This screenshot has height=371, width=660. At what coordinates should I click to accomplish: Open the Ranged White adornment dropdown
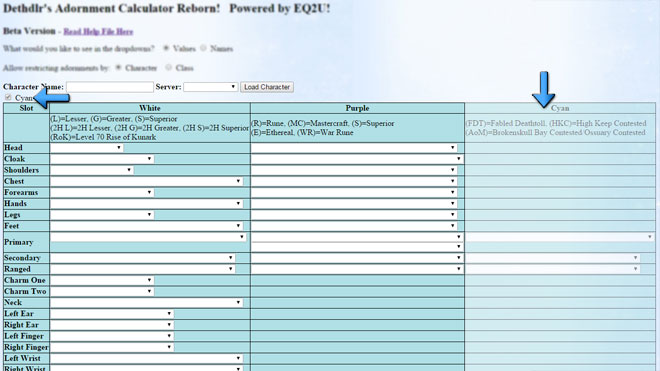(x=143, y=269)
